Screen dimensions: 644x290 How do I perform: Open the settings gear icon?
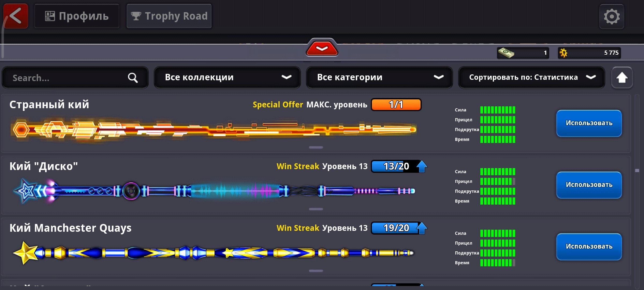pyautogui.click(x=612, y=17)
